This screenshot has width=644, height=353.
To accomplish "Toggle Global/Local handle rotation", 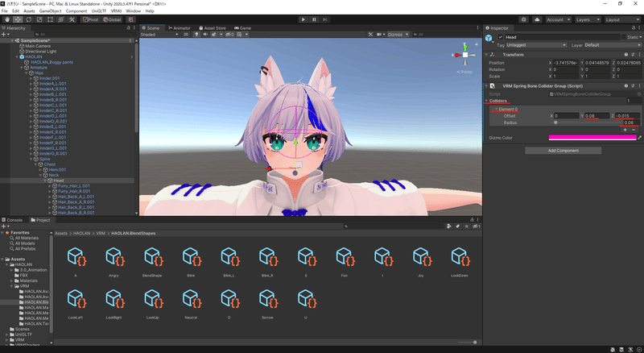I will (112, 19).
